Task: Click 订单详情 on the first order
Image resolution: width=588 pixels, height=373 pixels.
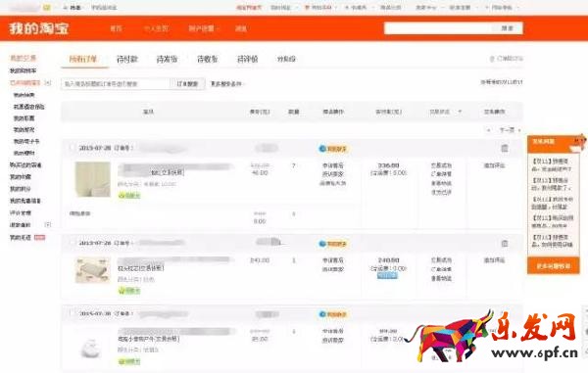Action: [441, 174]
